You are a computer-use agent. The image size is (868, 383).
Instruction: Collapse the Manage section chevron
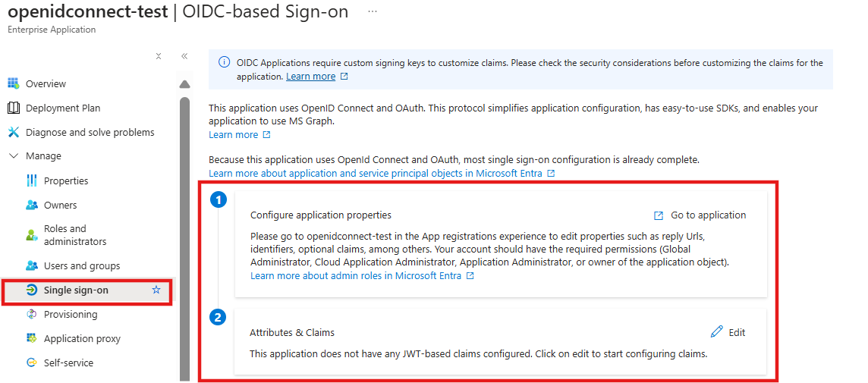pos(14,156)
